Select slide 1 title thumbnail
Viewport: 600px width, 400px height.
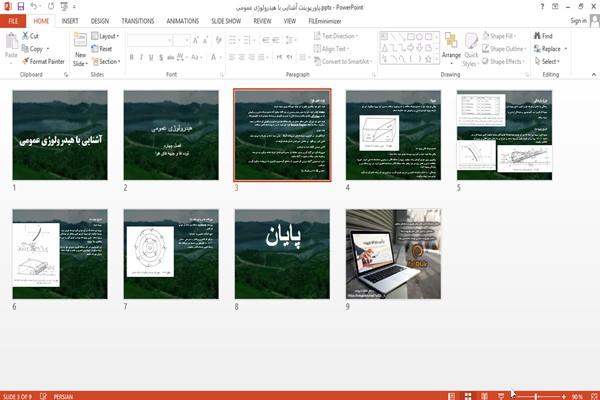point(60,135)
